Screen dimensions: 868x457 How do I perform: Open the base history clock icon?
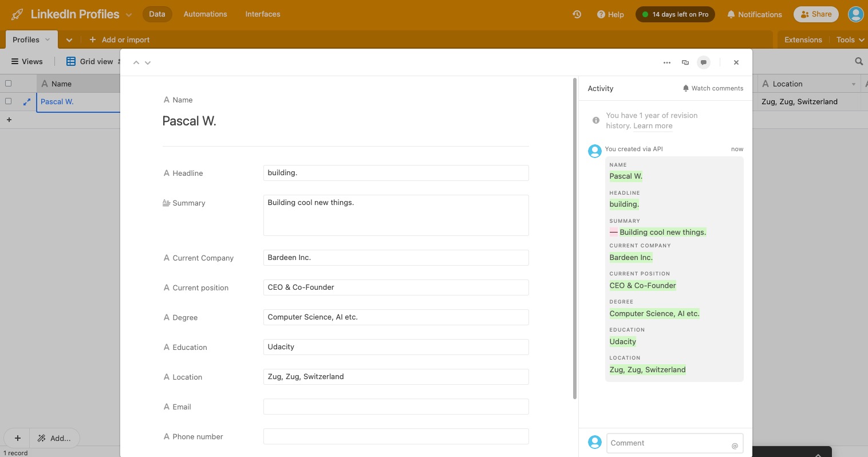click(x=577, y=14)
